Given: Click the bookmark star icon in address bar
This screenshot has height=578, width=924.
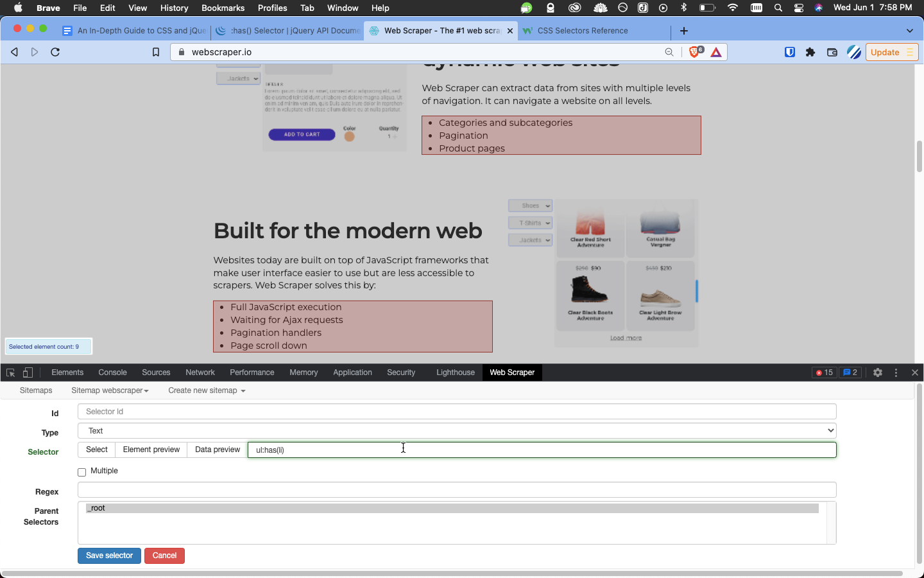Looking at the screenshot, I should (156, 52).
